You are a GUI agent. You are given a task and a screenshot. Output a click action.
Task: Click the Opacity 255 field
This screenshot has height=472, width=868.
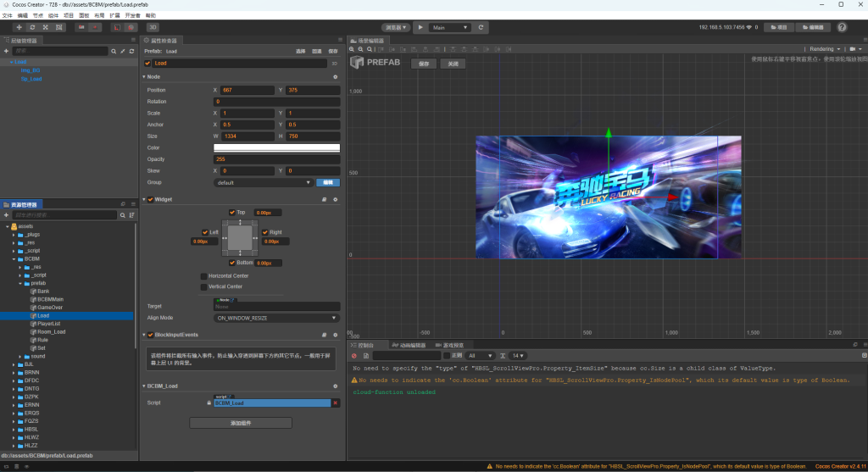(277, 159)
